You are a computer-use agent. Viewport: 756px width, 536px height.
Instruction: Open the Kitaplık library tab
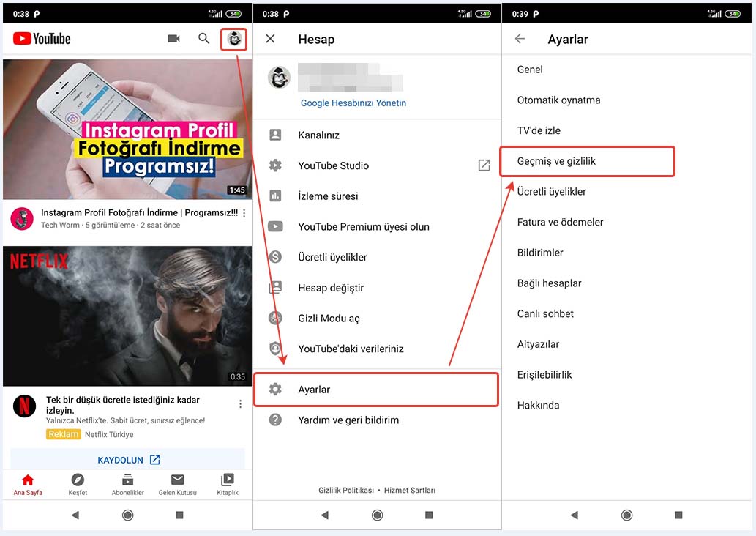[228, 483]
